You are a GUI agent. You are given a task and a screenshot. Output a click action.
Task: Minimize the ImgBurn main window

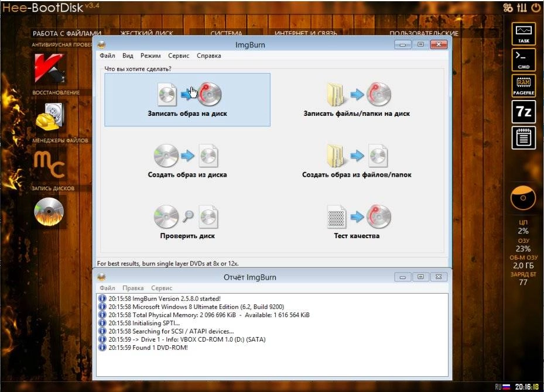(x=402, y=44)
